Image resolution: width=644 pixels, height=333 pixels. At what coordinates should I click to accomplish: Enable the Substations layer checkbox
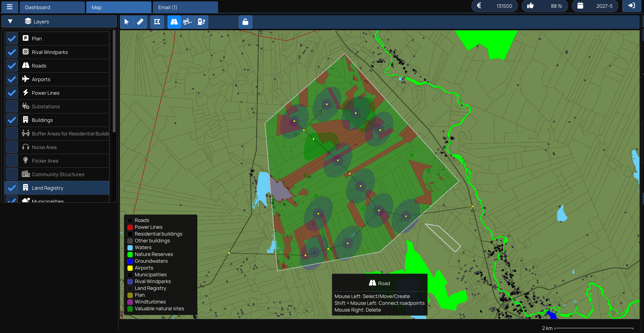(12, 107)
